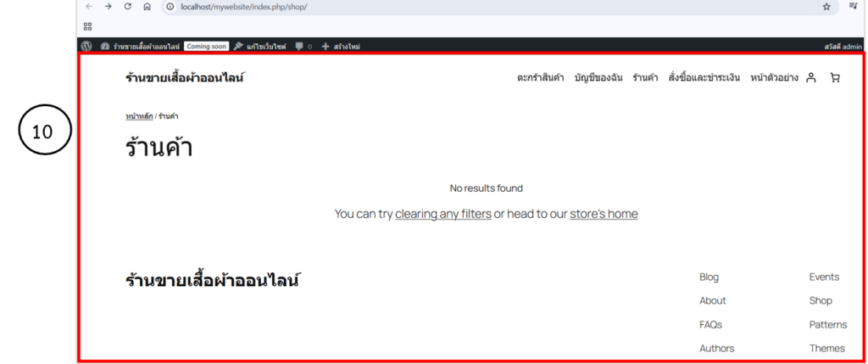Image resolution: width=868 pixels, height=364 pixels.
Task: Click the user account icon in header
Action: [x=810, y=78]
